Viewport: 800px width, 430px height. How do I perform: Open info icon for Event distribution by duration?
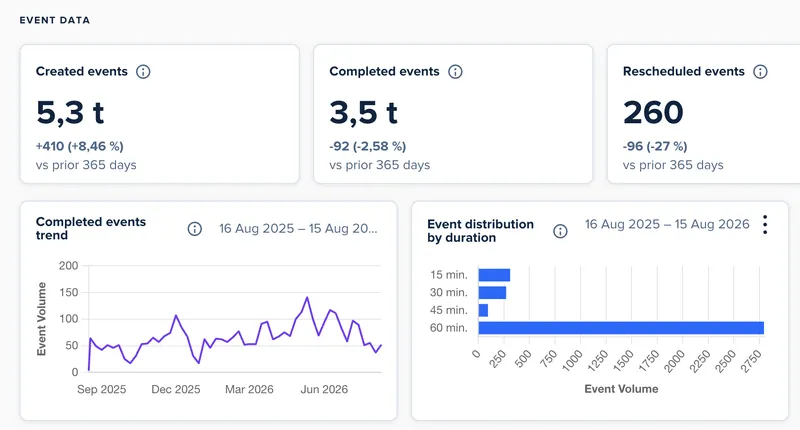tap(560, 231)
